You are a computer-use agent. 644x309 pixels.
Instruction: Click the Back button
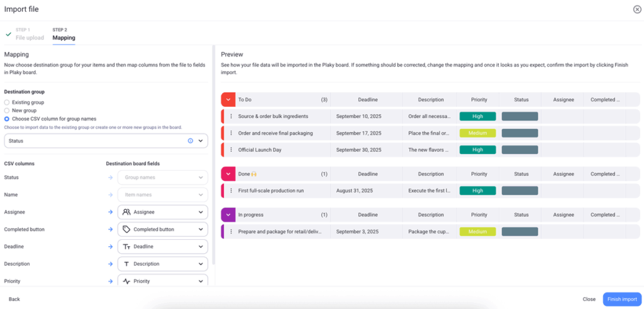click(x=14, y=300)
